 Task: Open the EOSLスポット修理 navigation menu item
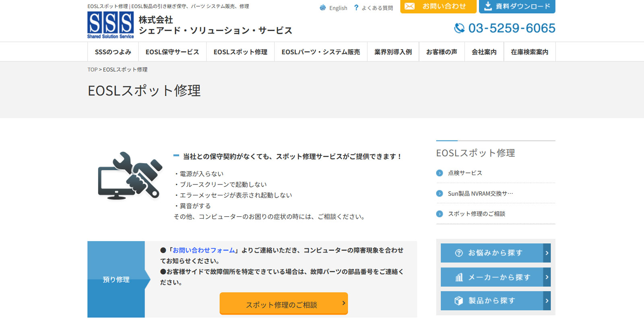tap(240, 52)
